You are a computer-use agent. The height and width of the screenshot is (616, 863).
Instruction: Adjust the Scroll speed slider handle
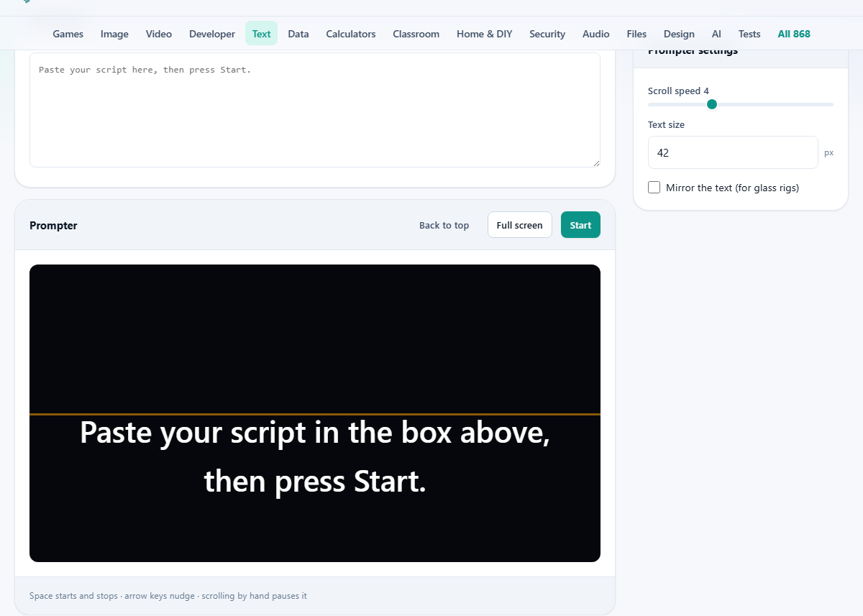click(712, 104)
